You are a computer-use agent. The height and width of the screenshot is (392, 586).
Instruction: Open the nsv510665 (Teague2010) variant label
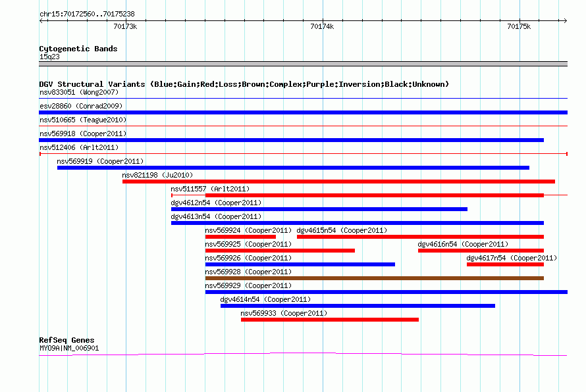(83, 120)
